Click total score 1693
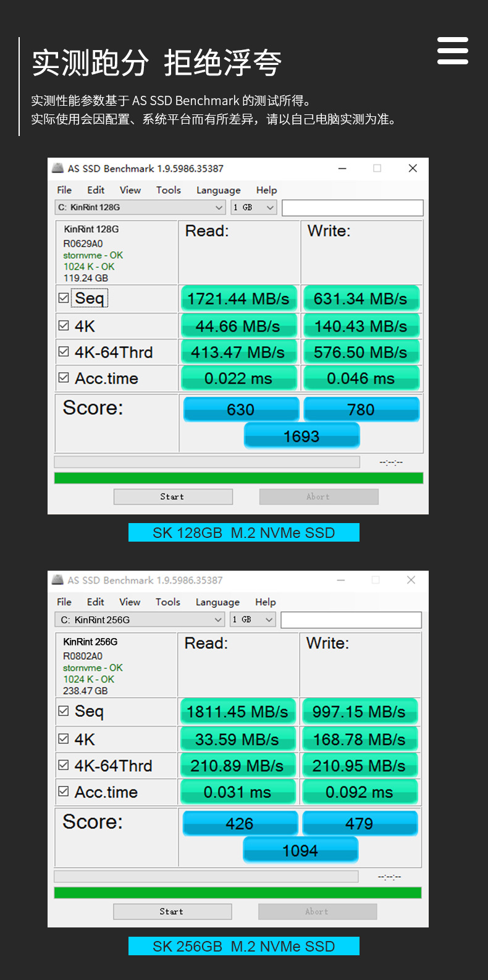The height and width of the screenshot is (980, 488). [x=301, y=436]
